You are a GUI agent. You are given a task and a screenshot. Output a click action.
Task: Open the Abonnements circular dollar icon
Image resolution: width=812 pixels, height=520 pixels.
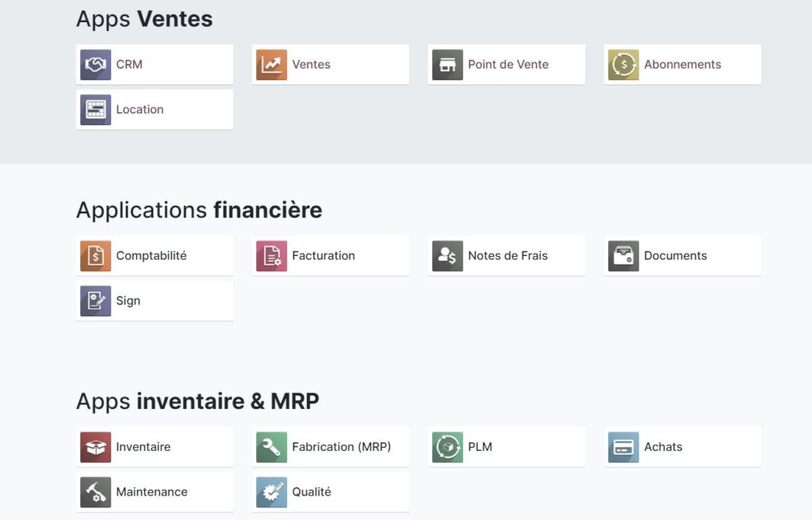coord(622,64)
